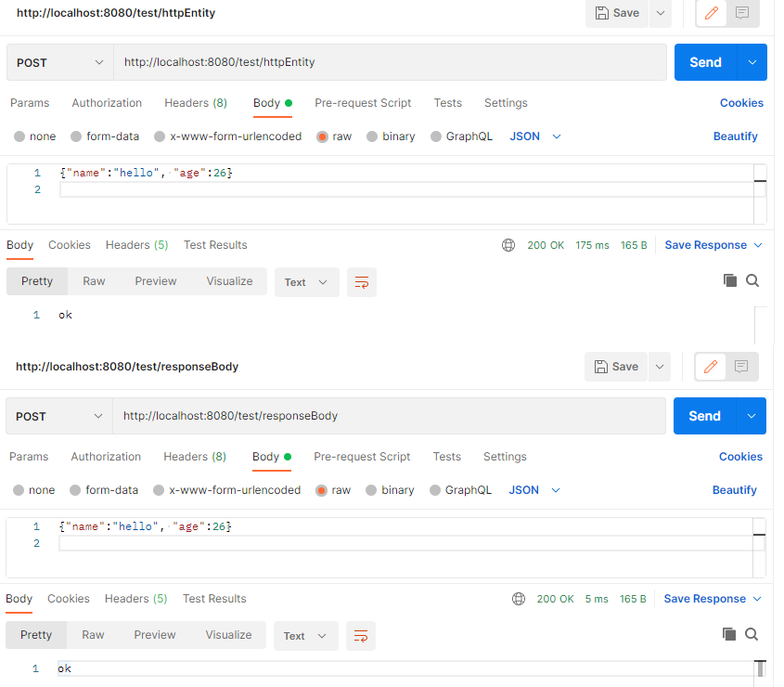784x687 pixels.
Task: Send the httpEntity POST request
Action: pos(705,62)
